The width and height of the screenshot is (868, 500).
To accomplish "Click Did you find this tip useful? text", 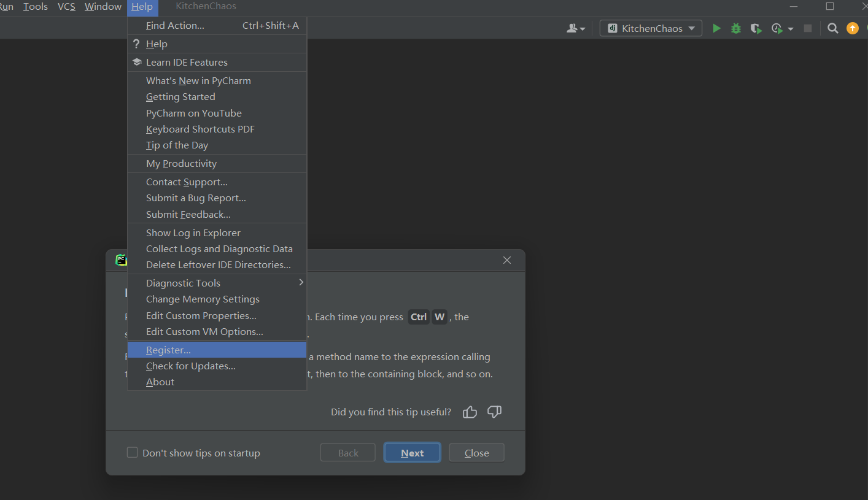I will (391, 412).
